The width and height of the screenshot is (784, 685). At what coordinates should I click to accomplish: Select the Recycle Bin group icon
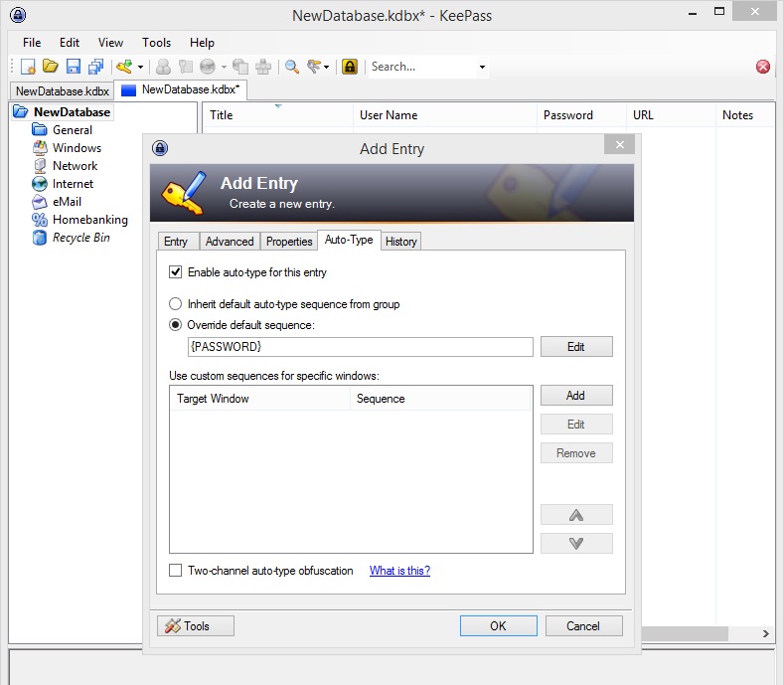pos(40,238)
